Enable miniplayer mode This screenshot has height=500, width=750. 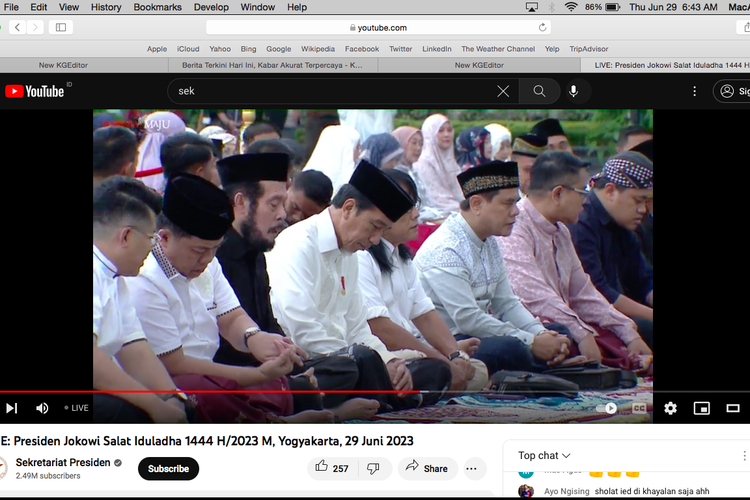(x=701, y=408)
